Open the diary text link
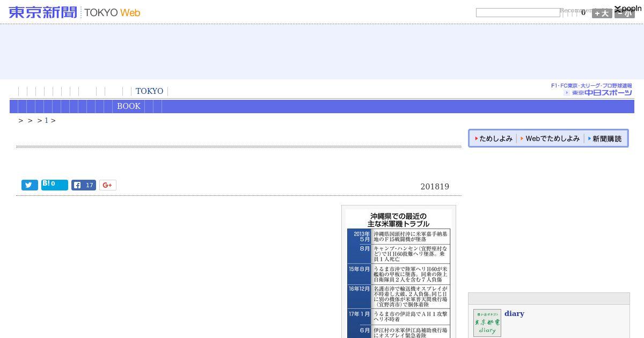The width and height of the screenshot is (644, 338). [514, 314]
